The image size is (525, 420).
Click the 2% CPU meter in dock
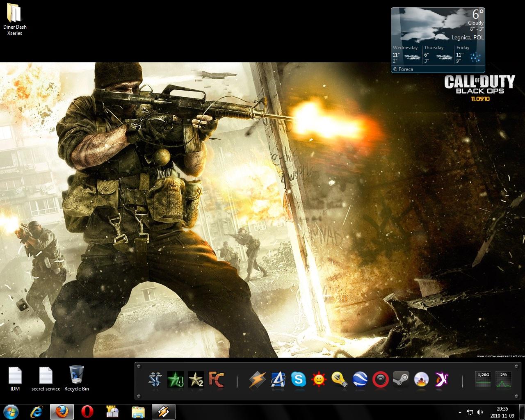[504, 380]
